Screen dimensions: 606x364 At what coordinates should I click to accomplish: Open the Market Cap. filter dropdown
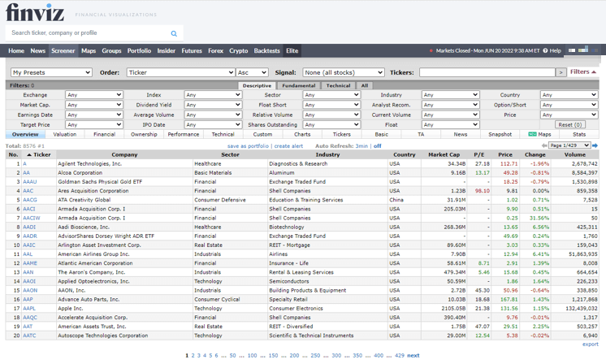coord(94,105)
